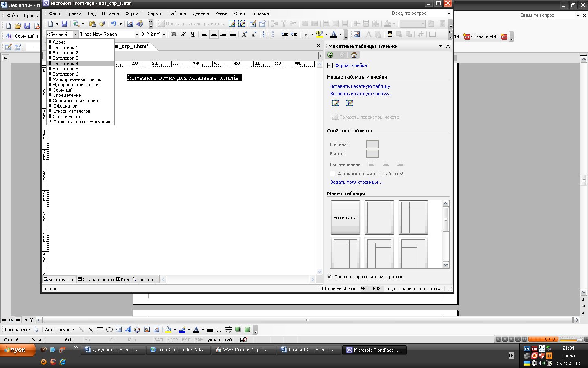This screenshot has width=588, height=368.
Task: Click the Format Painter brush icon
Action: [x=102, y=24]
